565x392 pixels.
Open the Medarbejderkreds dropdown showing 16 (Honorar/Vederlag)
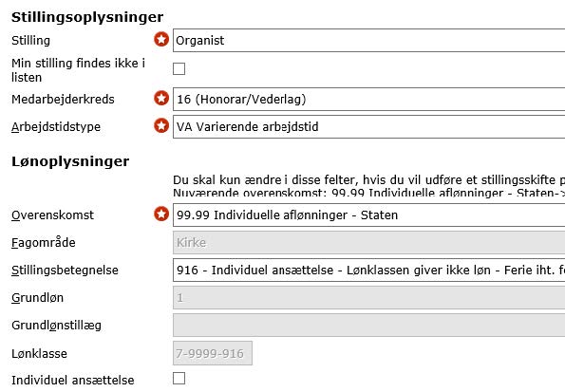(x=369, y=99)
